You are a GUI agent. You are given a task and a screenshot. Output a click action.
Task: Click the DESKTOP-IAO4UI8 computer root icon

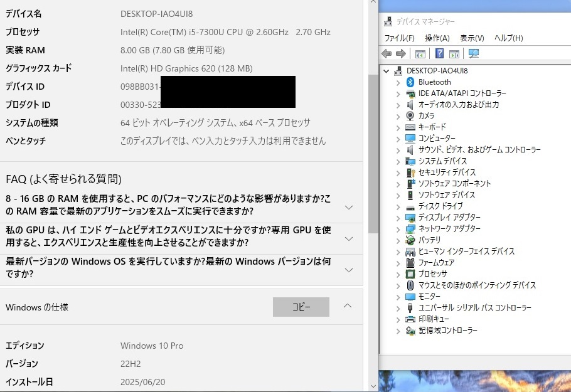398,71
